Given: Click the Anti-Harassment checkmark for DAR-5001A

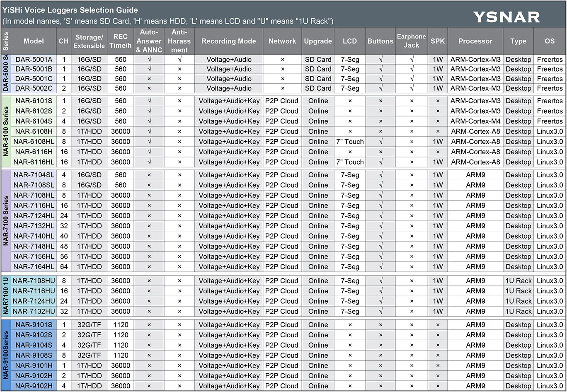Looking at the screenshot, I should 179,59.
